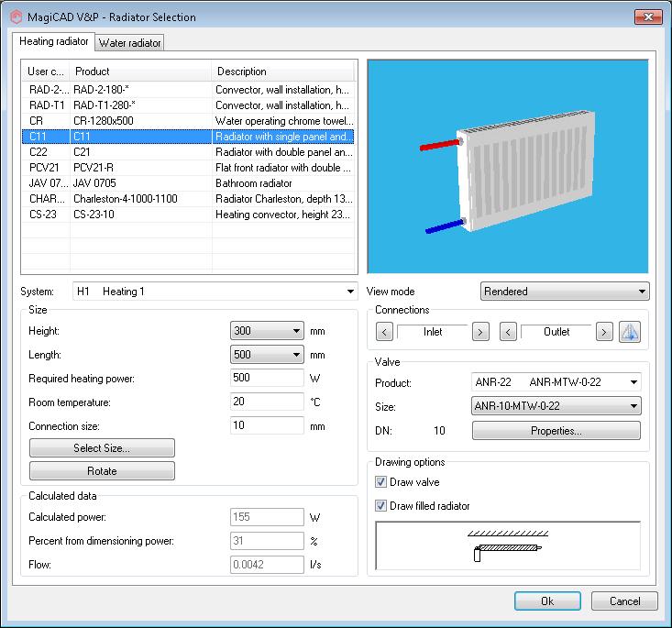Open the Height dropdown

point(267,331)
